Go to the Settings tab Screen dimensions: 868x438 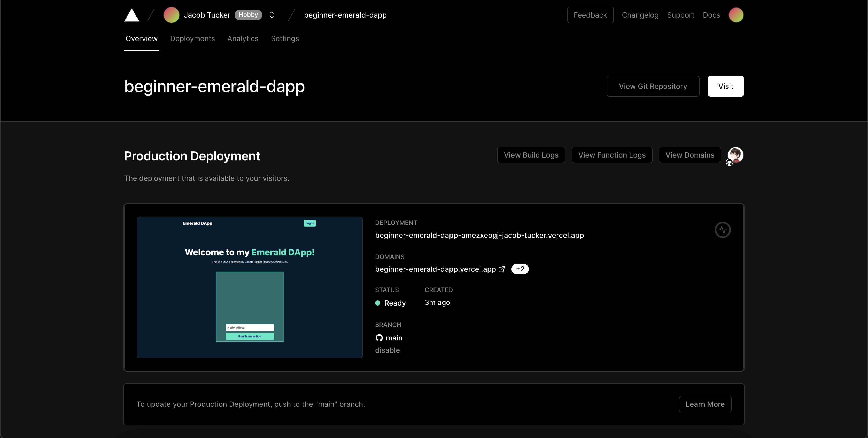[285, 39]
